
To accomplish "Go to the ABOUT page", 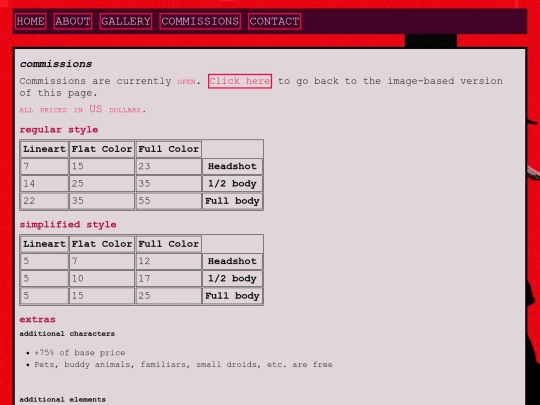I will click(73, 21).
